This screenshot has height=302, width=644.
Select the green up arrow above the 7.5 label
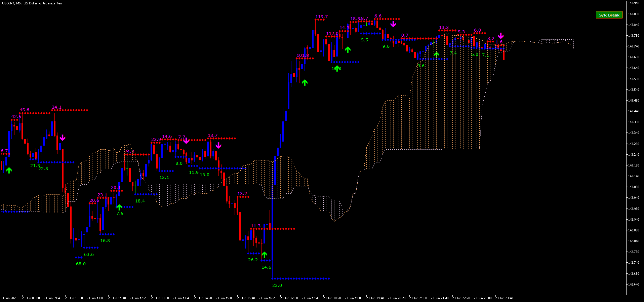point(119,207)
